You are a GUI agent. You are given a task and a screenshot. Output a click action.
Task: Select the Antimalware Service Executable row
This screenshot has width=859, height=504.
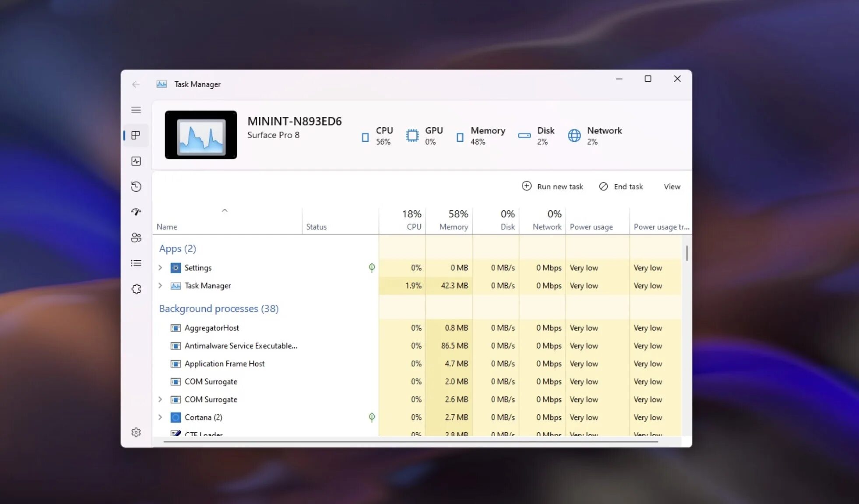[x=241, y=346]
